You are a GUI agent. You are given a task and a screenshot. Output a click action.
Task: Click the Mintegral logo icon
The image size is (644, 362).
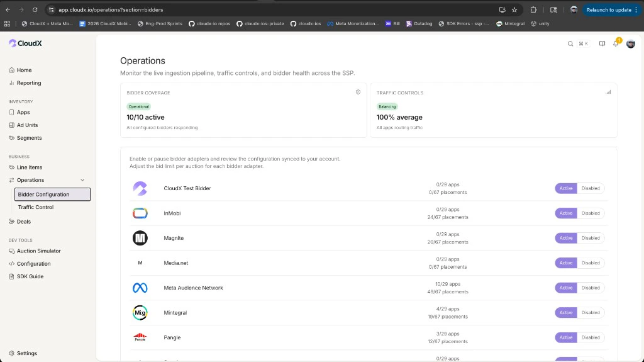tap(140, 313)
